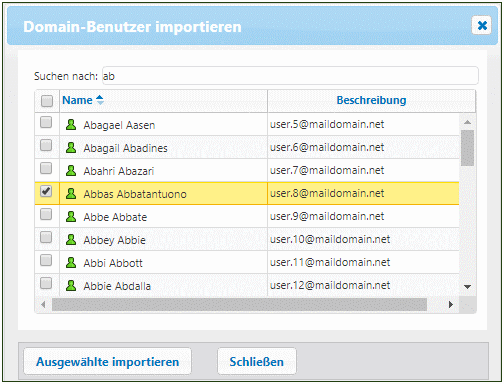Click user icon beside Abbe Abbate
Screen dimensions: 504x384
(x=71, y=216)
